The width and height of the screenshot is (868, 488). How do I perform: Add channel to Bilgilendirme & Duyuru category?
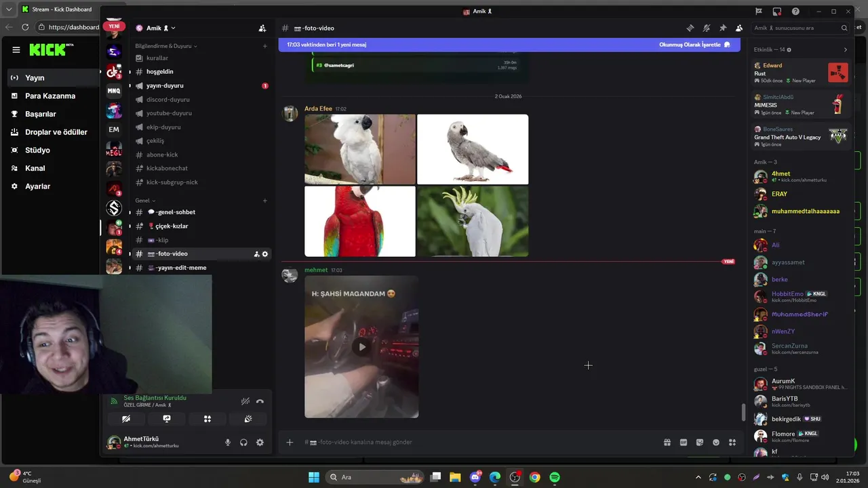coord(265,46)
